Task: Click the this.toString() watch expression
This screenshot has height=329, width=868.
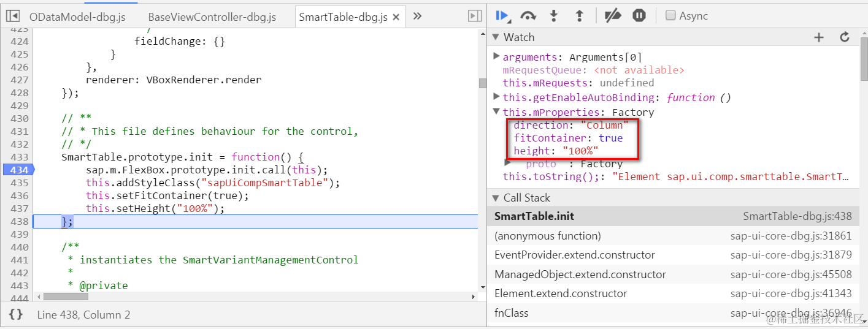Action: (x=676, y=176)
